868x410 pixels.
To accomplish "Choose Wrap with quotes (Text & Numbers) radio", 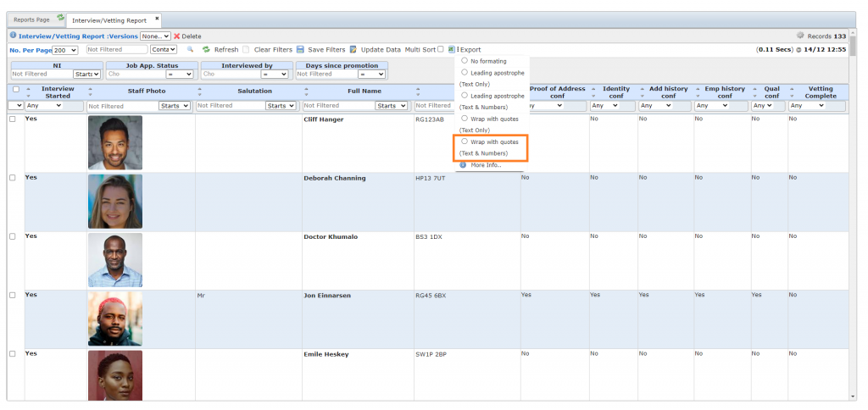I will (x=465, y=141).
